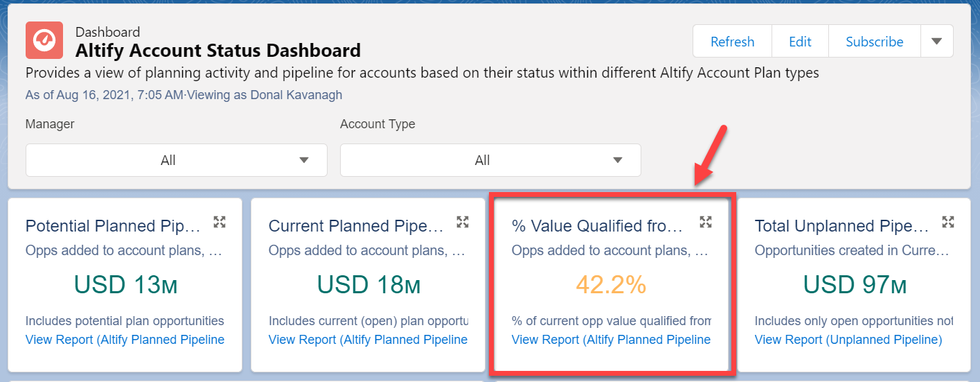Refresh the dashboard
Image resolution: width=980 pixels, height=382 pixels.
[732, 42]
